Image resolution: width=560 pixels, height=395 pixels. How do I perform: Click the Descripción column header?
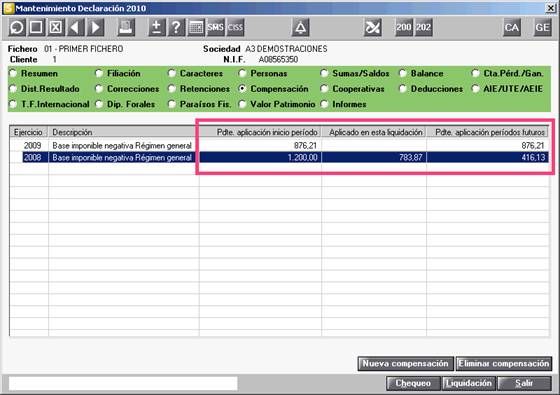click(x=124, y=132)
